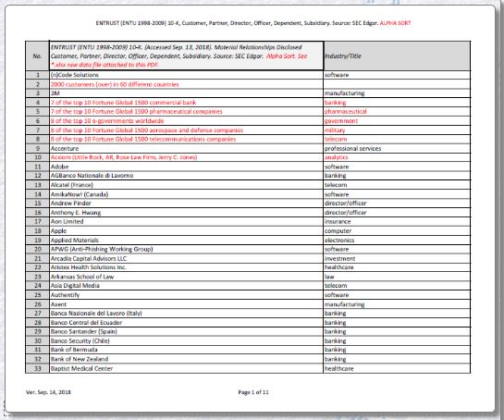Select 'Bank of New Zealand' entry

tap(80, 359)
